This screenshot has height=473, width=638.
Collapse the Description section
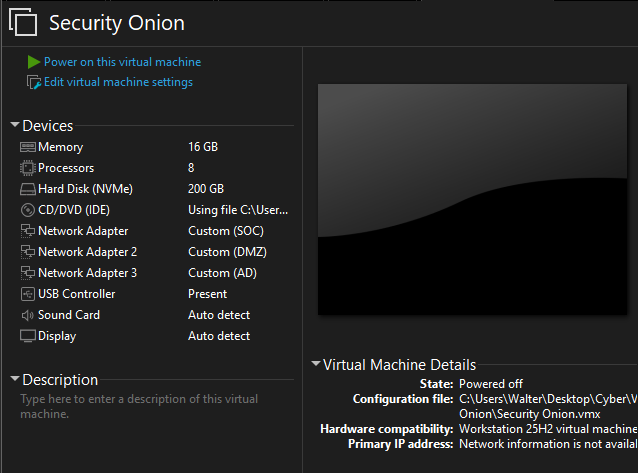click(15, 380)
